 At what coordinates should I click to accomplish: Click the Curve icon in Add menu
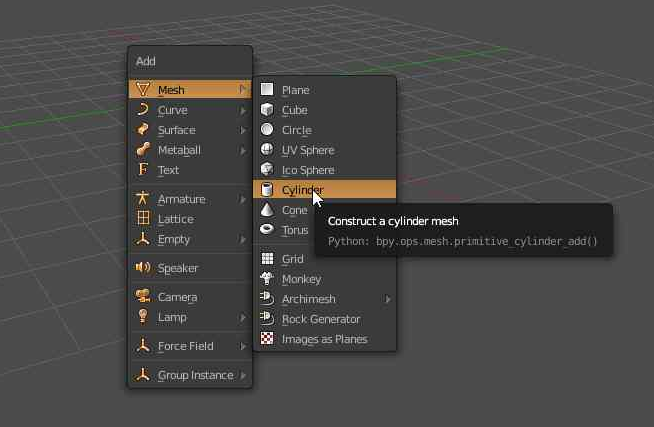[x=143, y=110]
